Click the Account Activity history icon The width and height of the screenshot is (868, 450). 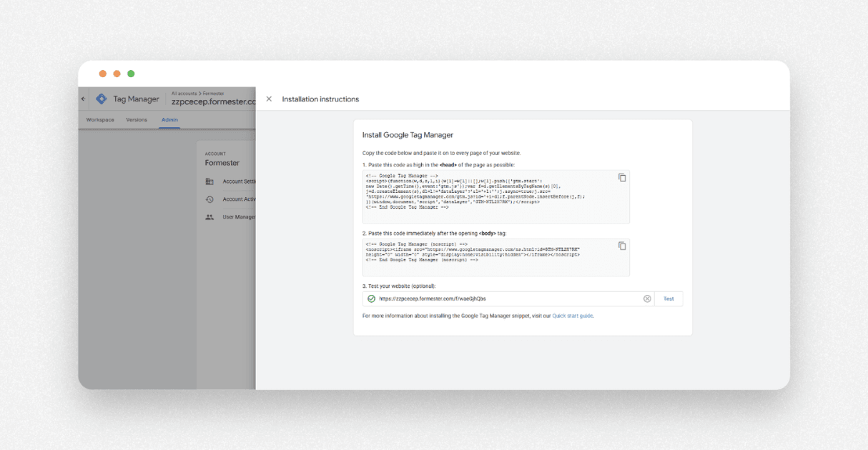coord(209,199)
